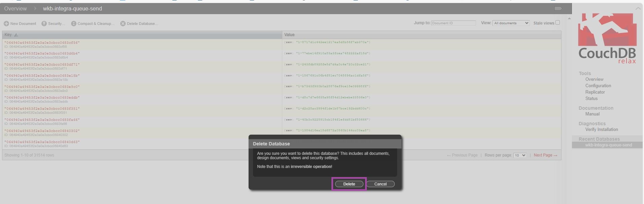Image resolution: width=644 pixels, height=204 pixels.
Task: Click the Delete Database dialog title bar
Action: click(325, 144)
